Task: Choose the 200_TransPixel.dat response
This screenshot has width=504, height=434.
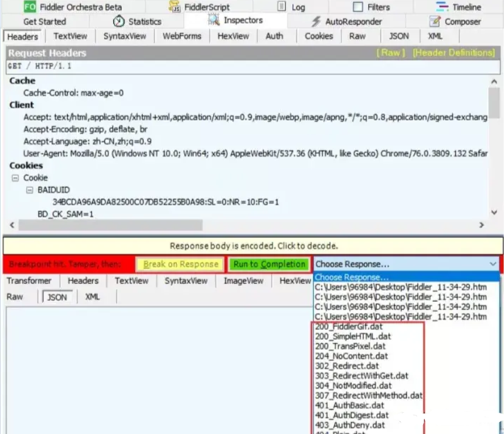Action: pyautogui.click(x=350, y=346)
